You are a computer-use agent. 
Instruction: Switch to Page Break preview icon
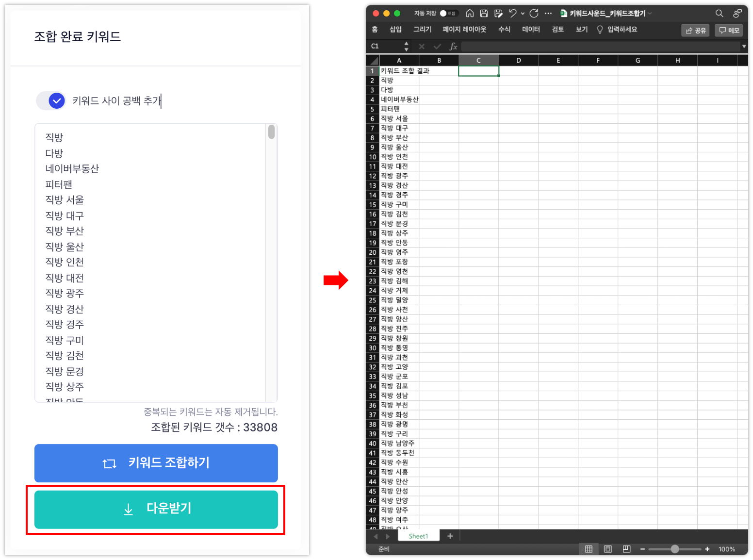click(x=626, y=549)
